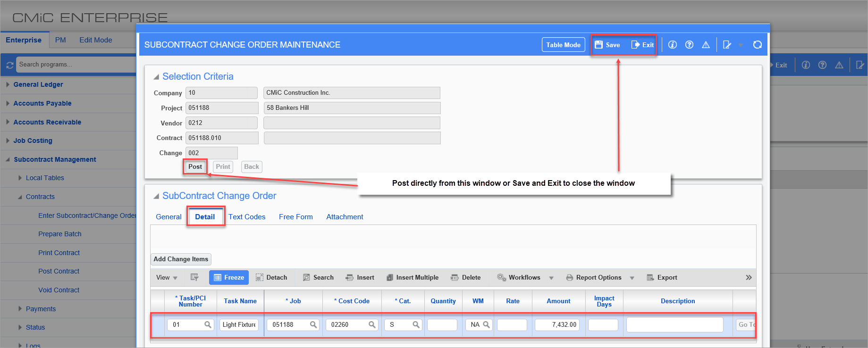The image size is (868, 348).
Task: Click the Impact Days input field
Action: tap(603, 325)
